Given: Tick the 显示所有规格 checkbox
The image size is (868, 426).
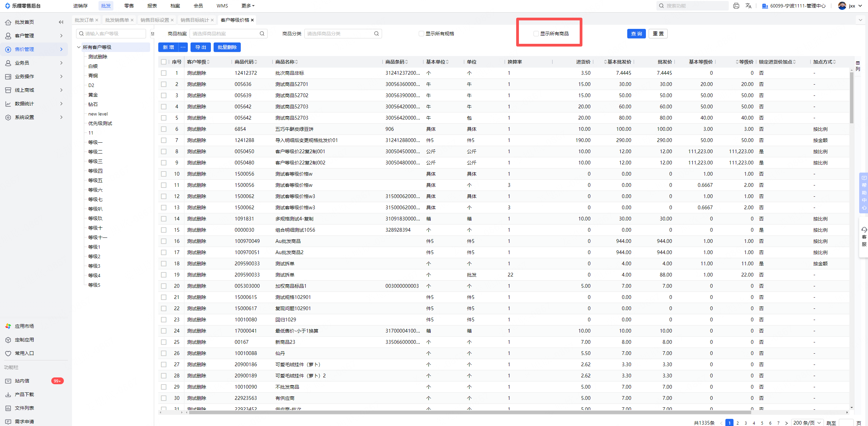Looking at the screenshot, I should [421, 34].
